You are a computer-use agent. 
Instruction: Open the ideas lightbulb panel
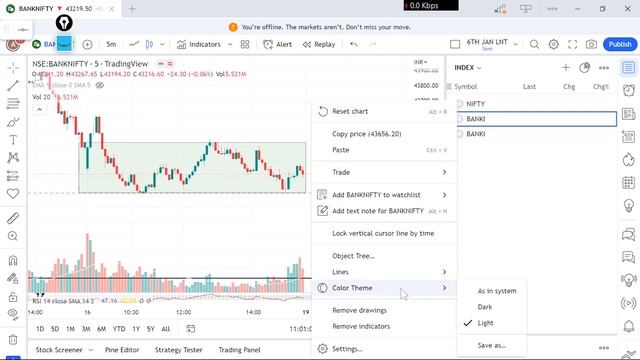[629, 205]
